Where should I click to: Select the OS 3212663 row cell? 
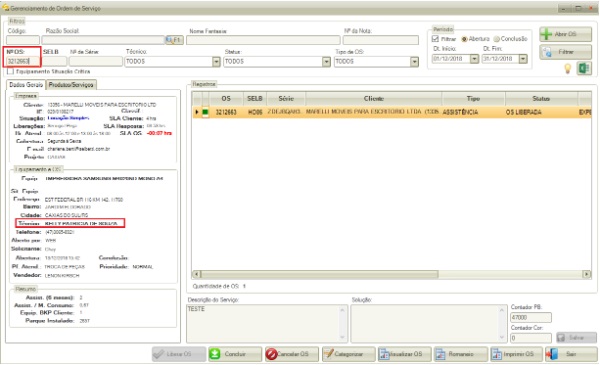226,112
